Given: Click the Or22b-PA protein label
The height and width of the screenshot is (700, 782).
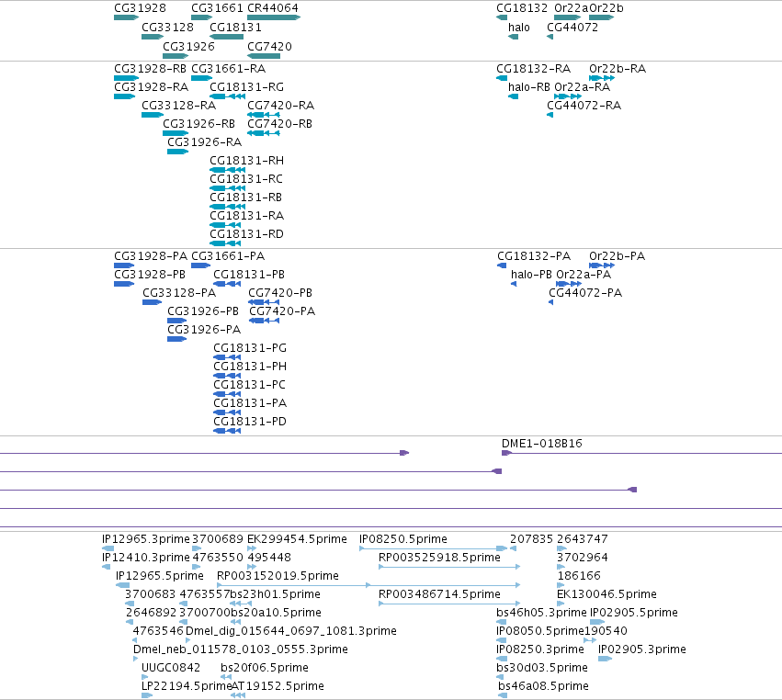Looking at the screenshot, I should pyautogui.click(x=617, y=256).
